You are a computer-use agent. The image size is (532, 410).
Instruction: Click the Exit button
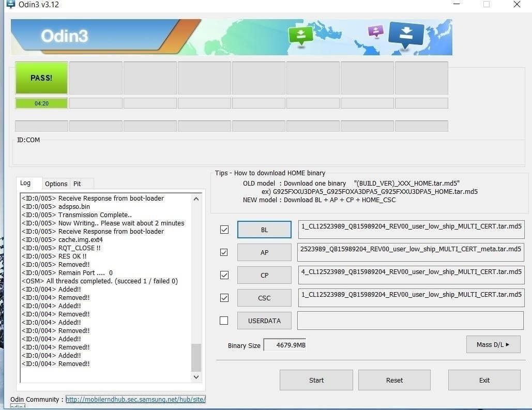click(x=484, y=380)
